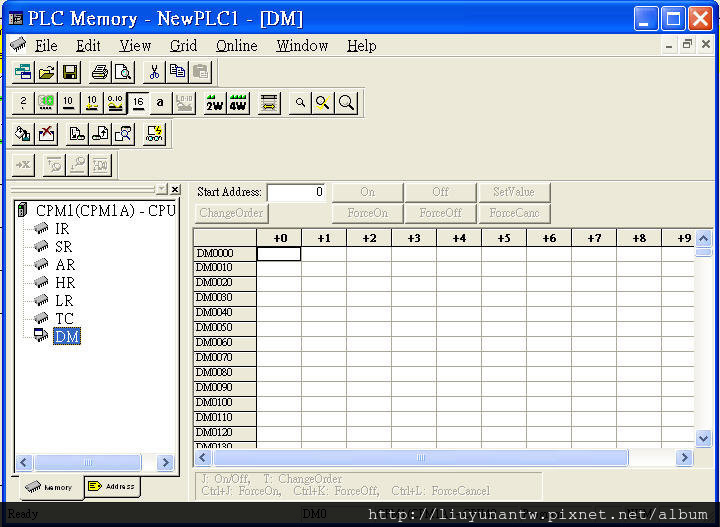Select CPM1(CPM1A) CPU root node

pyautogui.click(x=106, y=210)
